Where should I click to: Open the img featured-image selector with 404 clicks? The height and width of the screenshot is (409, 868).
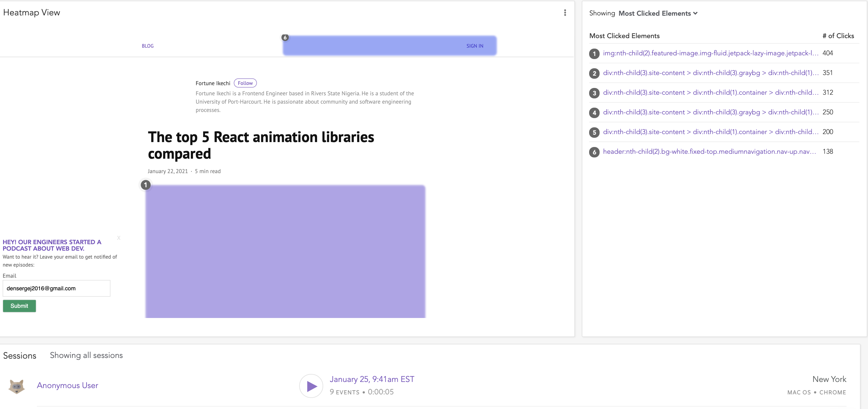click(x=710, y=53)
